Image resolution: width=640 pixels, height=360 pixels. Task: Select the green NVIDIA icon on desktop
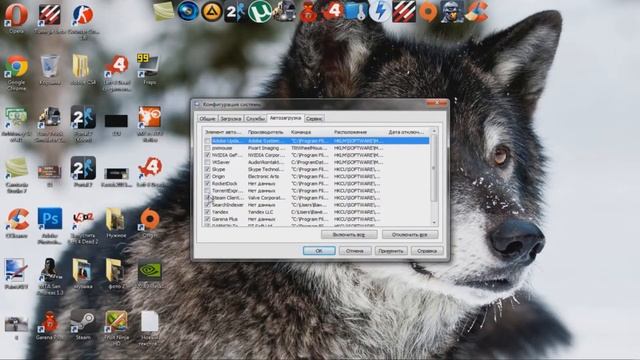coord(150,274)
